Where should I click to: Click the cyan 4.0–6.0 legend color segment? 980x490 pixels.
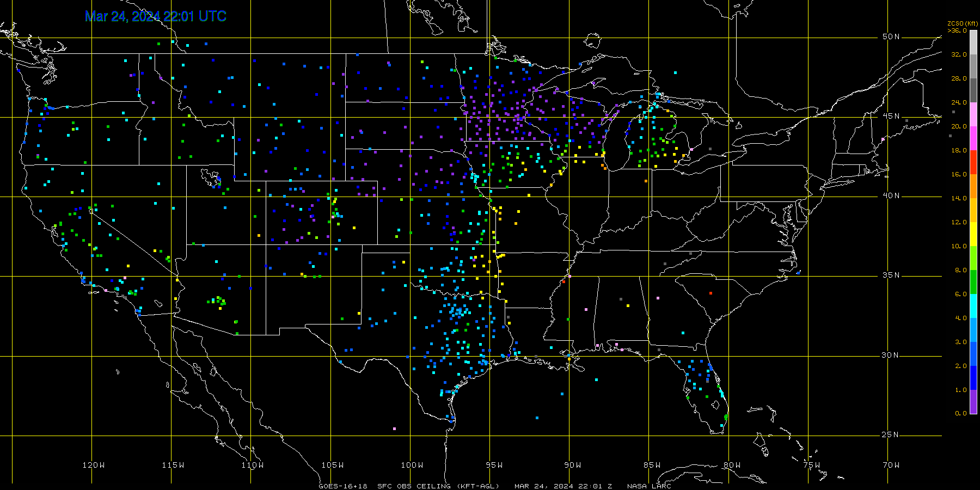click(973, 306)
